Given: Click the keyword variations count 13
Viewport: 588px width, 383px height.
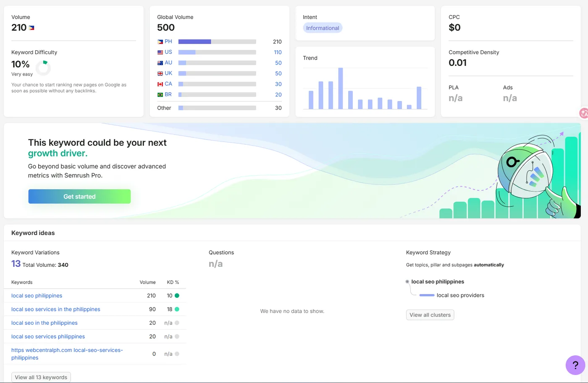Looking at the screenshot, I should (16, 264).
